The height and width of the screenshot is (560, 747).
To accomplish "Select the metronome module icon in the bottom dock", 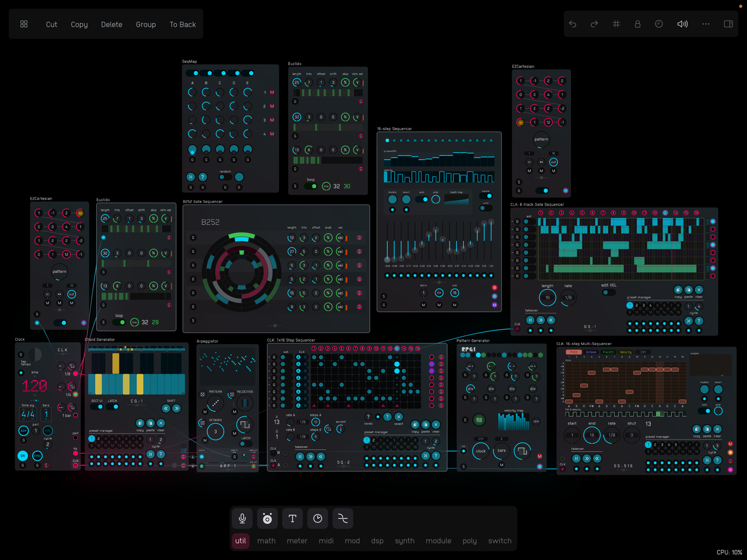I will click(x=267, y=518).
